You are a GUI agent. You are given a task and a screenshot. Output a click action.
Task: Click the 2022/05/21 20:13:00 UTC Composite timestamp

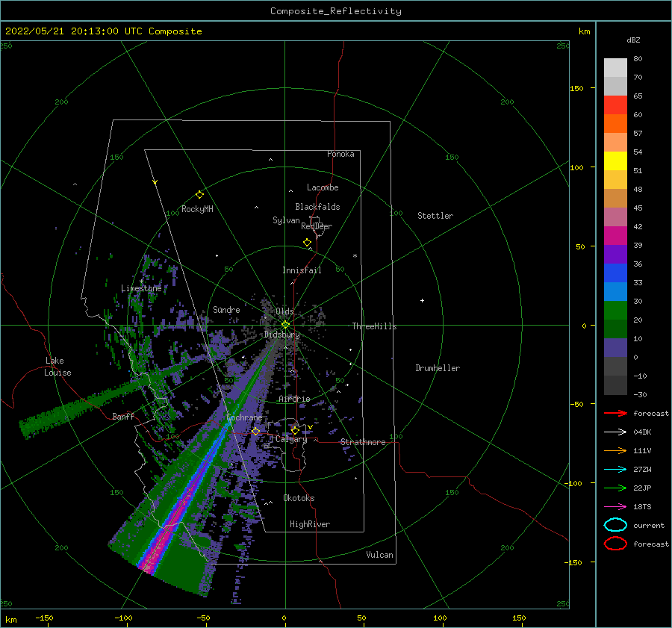point(103,31)
